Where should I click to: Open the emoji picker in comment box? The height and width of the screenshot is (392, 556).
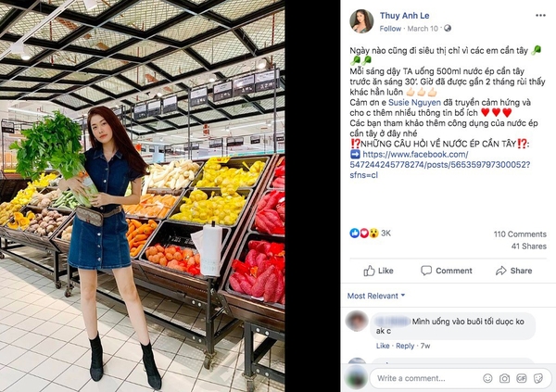point(488,378)
